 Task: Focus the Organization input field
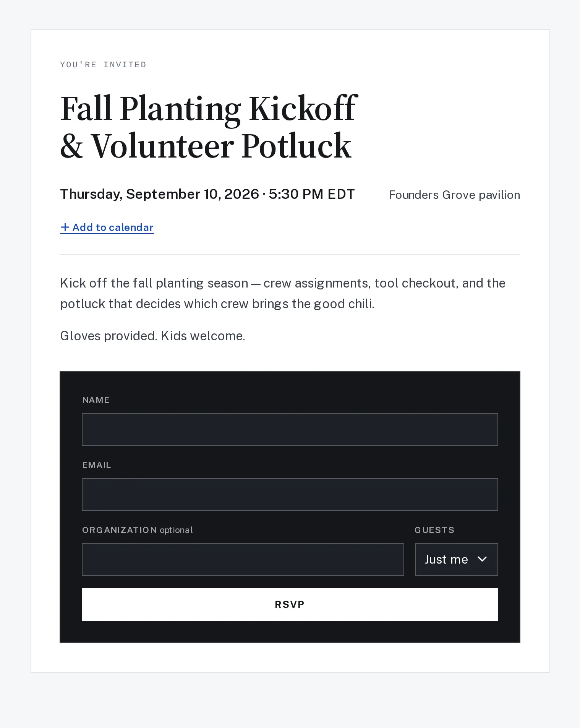pos(243,559)
